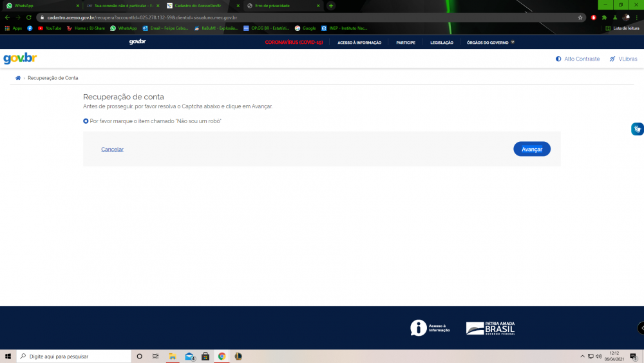Open the Chrome three-dot menu
This screenshot has height=363, width=644.
click(637, 17)
